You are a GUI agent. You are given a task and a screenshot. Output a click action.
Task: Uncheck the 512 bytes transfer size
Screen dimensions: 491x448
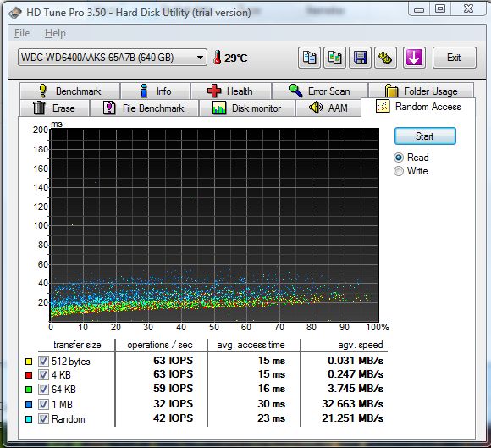click(x=43, y=362)
